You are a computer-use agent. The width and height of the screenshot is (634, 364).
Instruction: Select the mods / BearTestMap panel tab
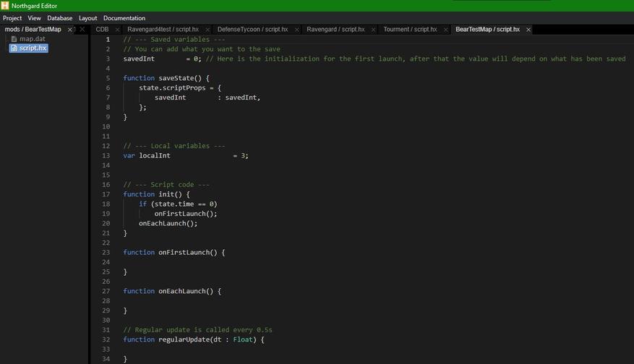pyautogui.click(x=33, y=30)
